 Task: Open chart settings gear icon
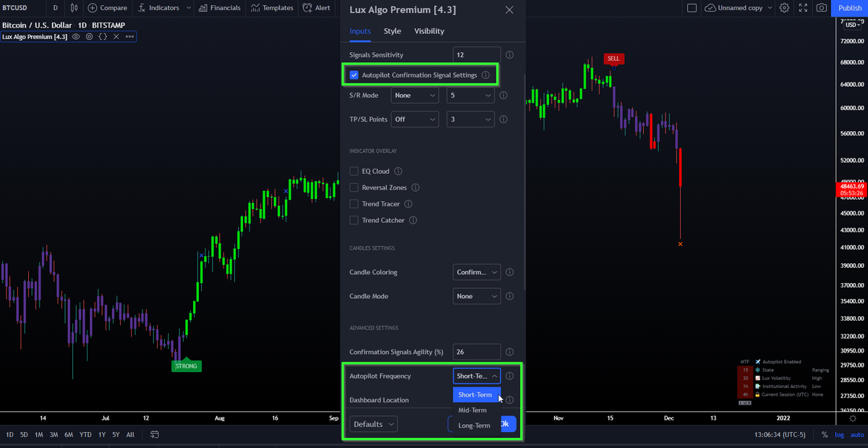pyautogui.click(x=784, y=8)
